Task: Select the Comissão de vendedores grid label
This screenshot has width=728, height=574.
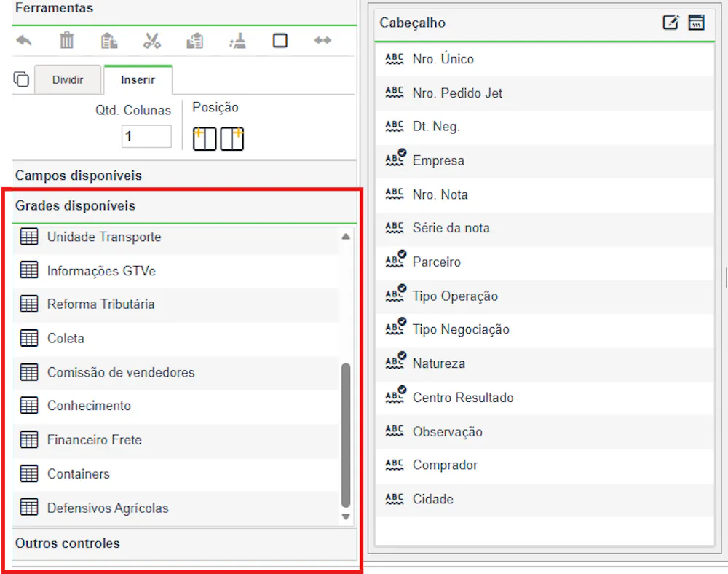Action: [x=121, y=372]
